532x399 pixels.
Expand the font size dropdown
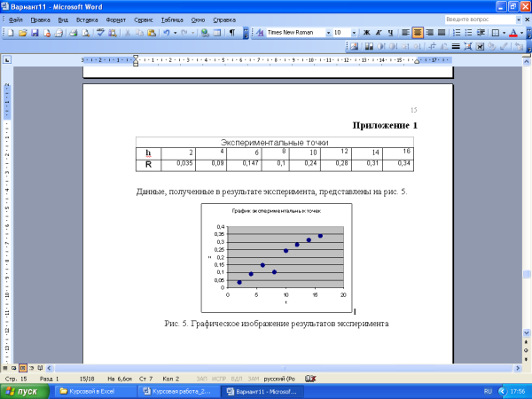[354, 33]
